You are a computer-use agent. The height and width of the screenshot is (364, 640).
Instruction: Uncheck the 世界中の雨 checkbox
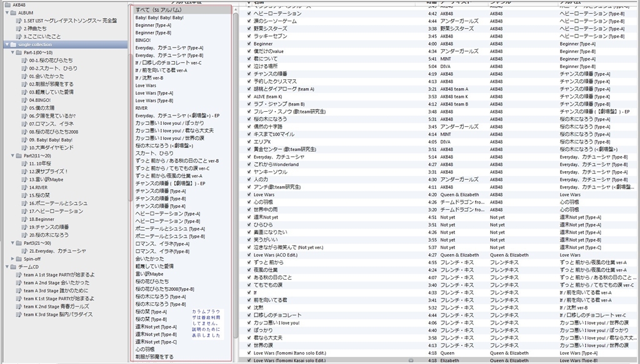pyautogui.click(x=249, y=210)
